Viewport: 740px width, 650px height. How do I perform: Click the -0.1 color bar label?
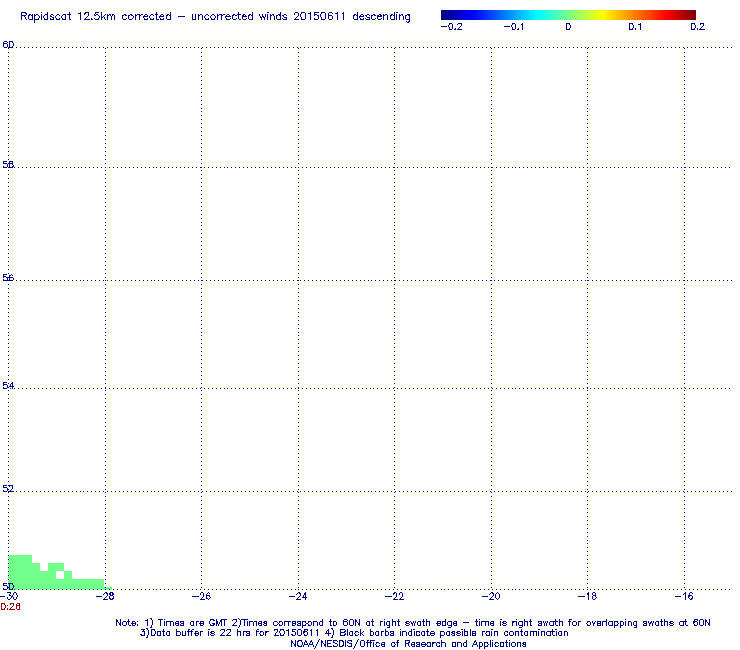(x=513, y=27)
